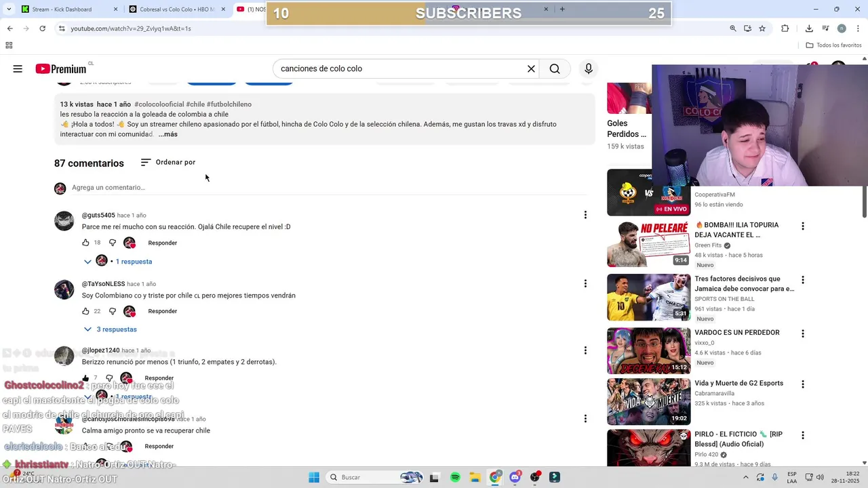
Task: Click the 'Agrega un comentario...' field
Action: tap(329, 188)
